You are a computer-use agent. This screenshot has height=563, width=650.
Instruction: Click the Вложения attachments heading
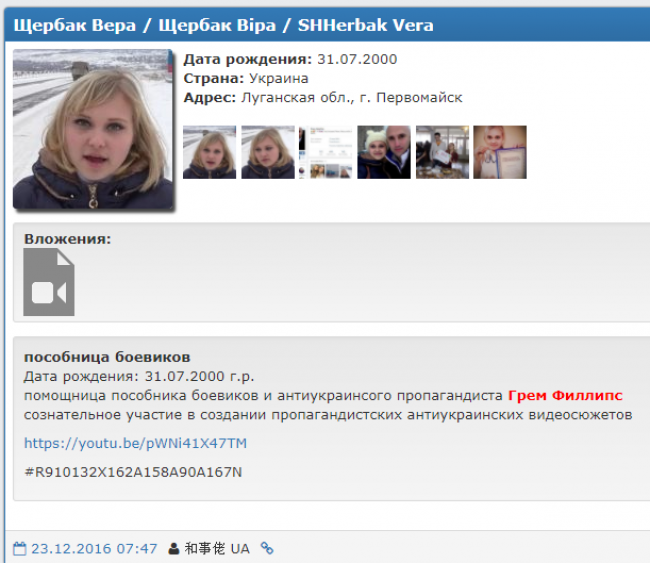(x=67, y=239)
